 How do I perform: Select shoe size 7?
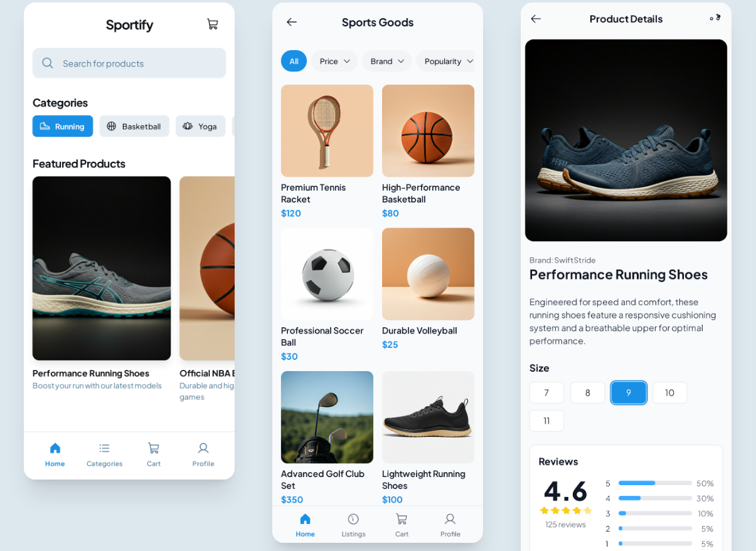pyautogui.click(x=546, y=392)
